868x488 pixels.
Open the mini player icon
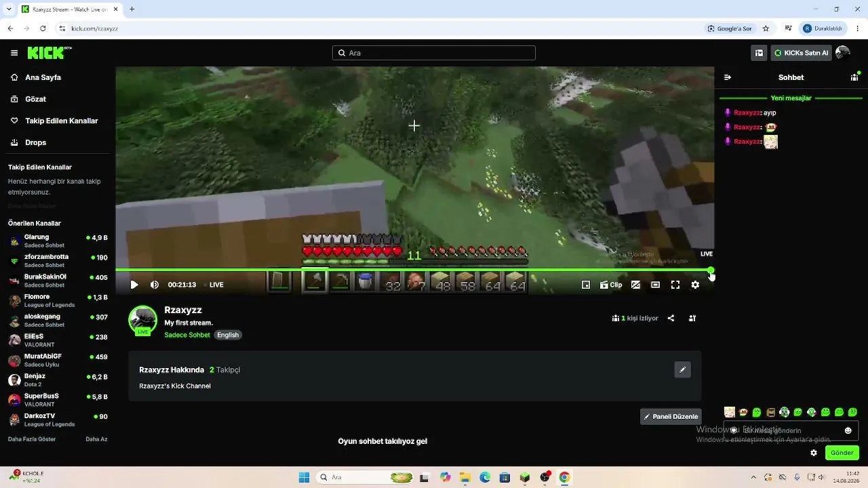point(586,285)
